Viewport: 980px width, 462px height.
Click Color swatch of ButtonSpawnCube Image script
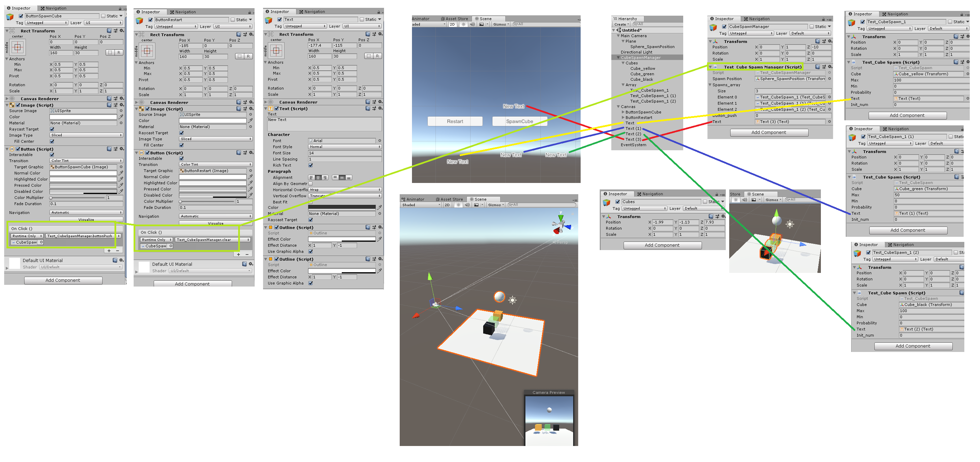[x=83, y=117]
